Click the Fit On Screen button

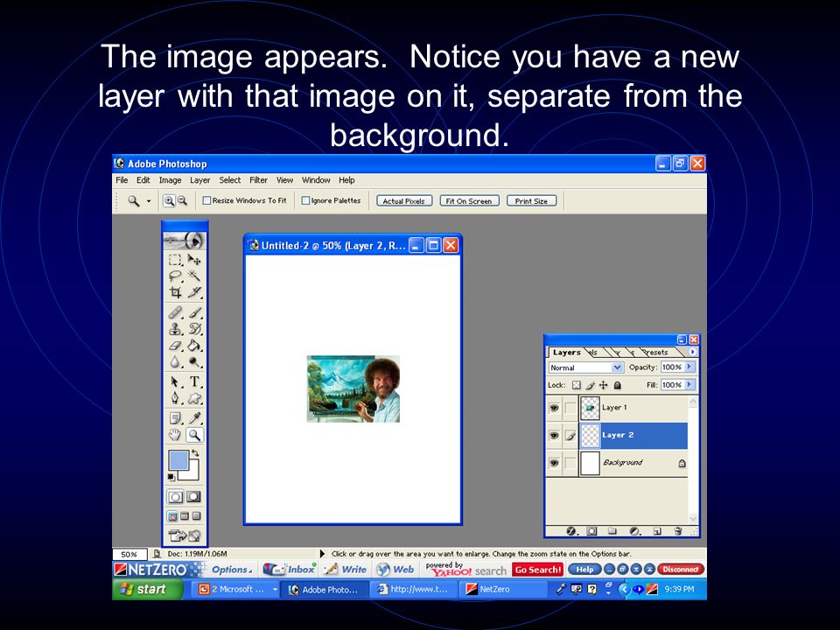469,201
